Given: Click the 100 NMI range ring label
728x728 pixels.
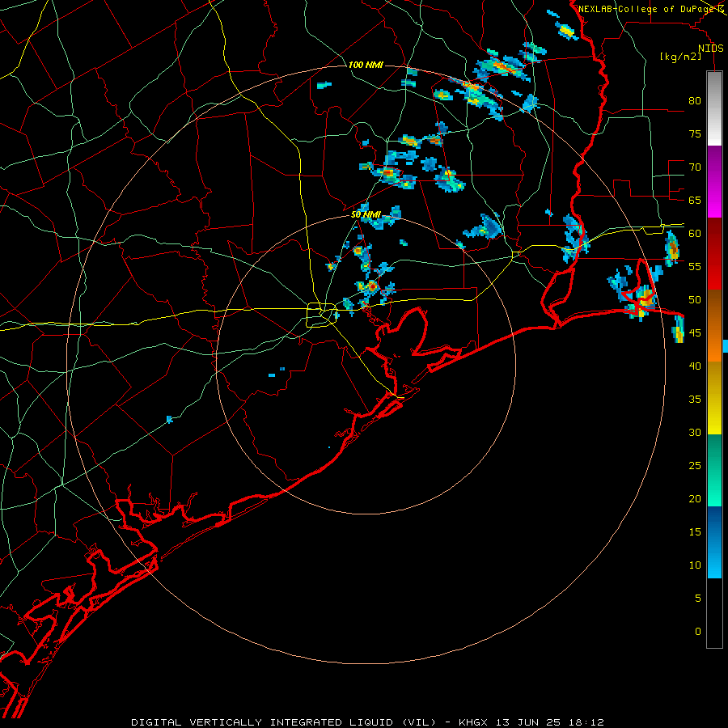Looking at the screenshot, I should [366, 65].
